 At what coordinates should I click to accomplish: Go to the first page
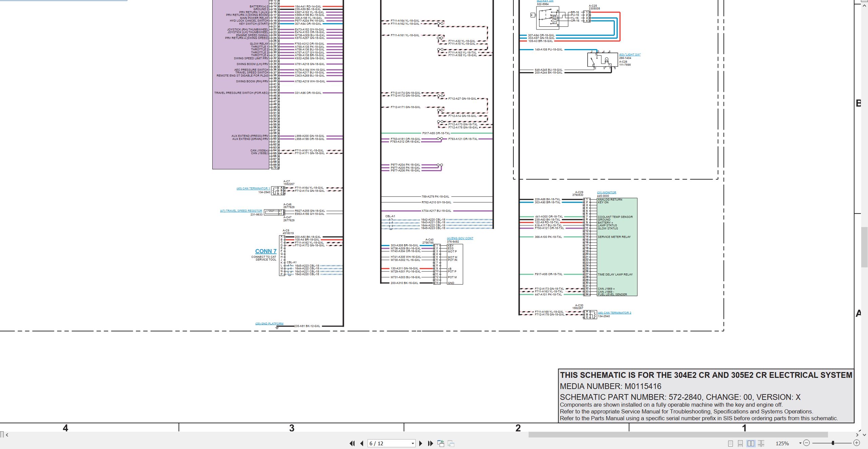[x=352, y=443]
